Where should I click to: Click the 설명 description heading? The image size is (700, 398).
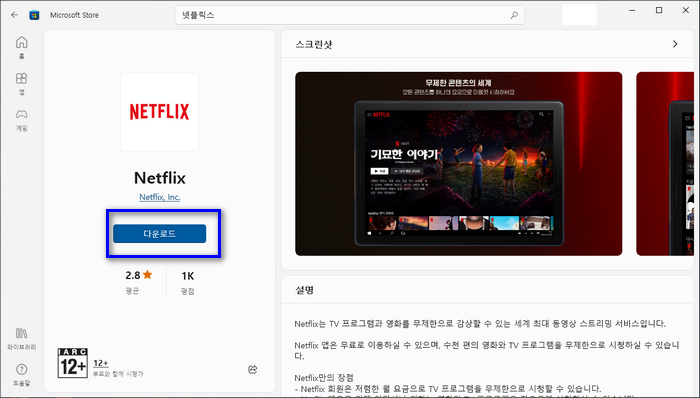tap(304, 290)
